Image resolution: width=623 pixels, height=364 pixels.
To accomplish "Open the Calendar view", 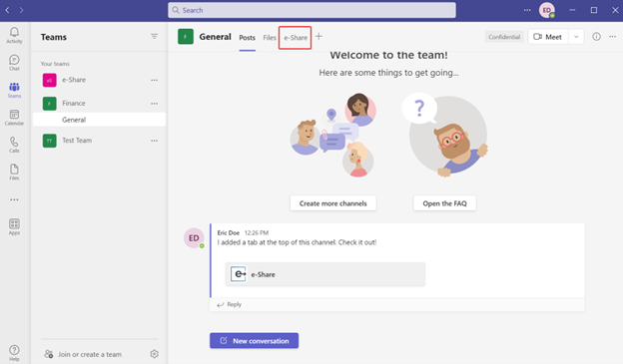I will (x=14, y=118).
